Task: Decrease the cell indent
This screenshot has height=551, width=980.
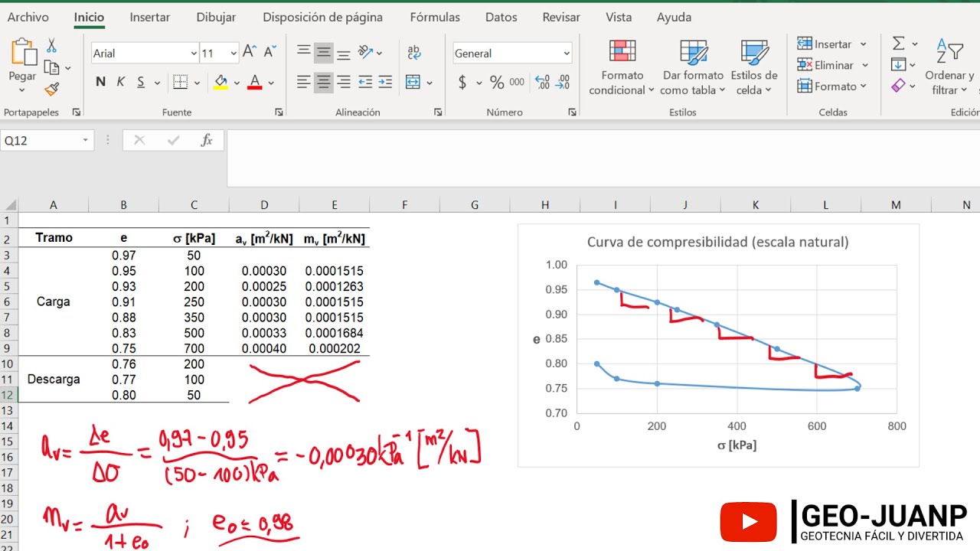Action: 365,82
